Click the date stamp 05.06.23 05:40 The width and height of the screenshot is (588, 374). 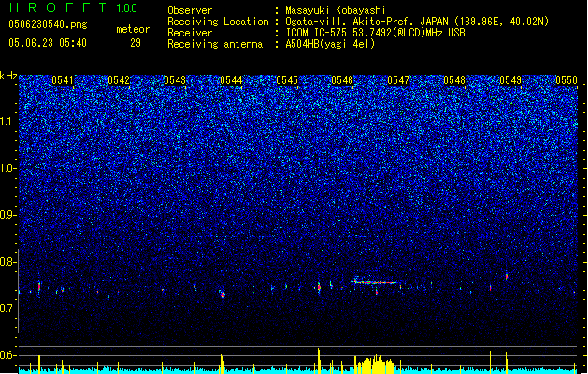(48, 43)
